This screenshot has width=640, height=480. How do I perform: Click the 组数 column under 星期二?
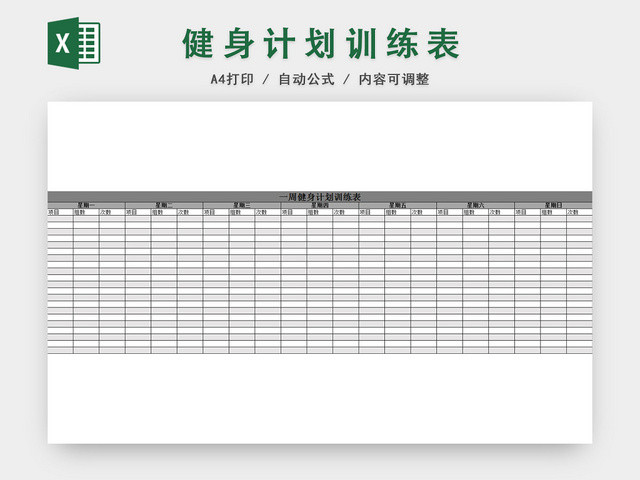tap(164, 212)
